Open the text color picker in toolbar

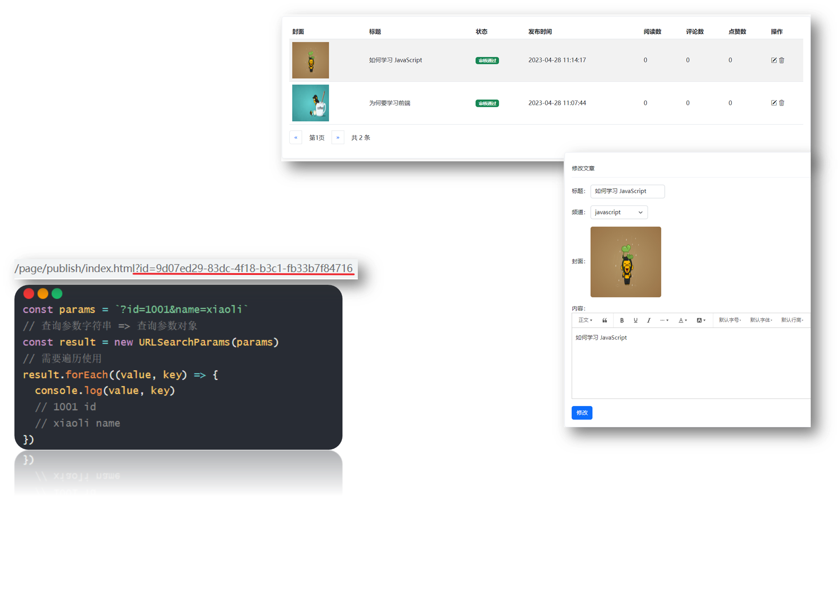coord(683,320)
